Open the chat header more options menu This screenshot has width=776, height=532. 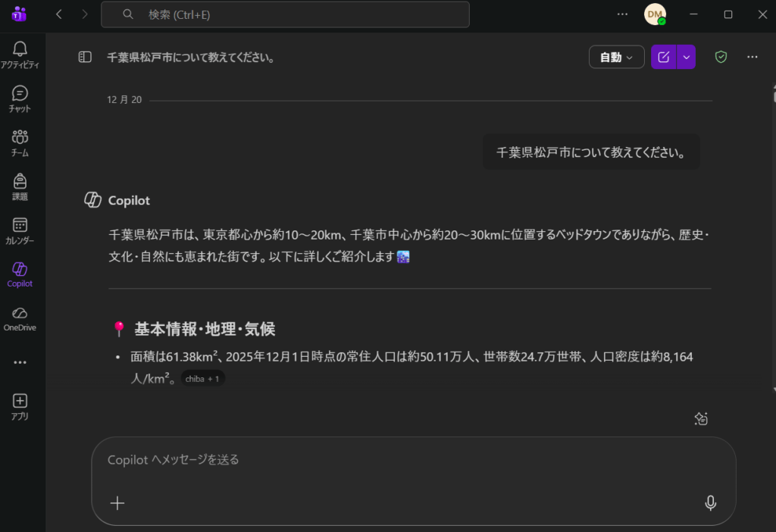coord(753,57)
